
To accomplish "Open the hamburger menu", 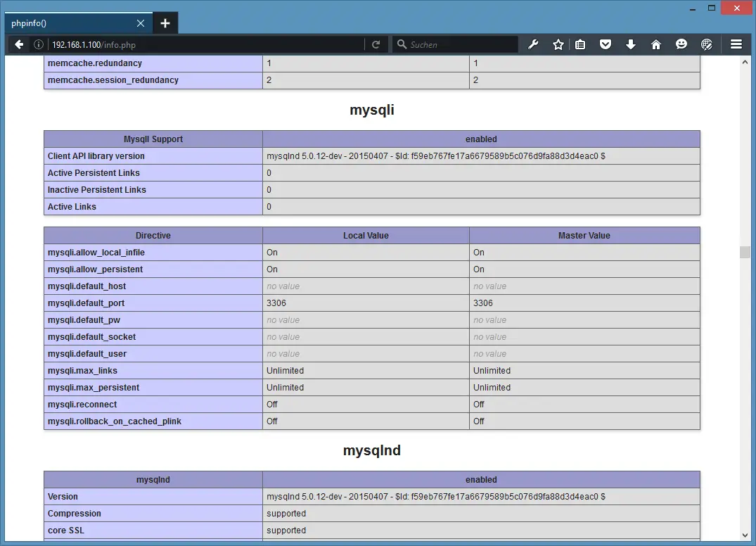I will [736, 44].
